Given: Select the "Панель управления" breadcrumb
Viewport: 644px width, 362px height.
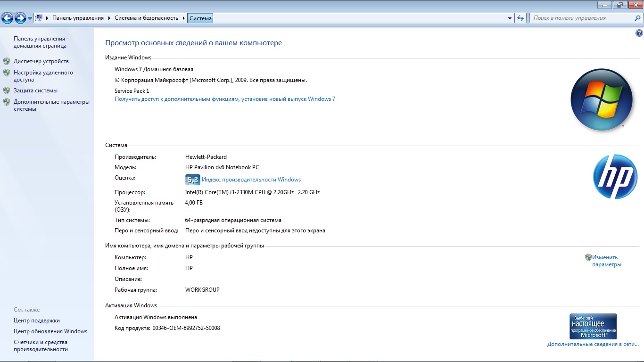Looking at the screenshot, I should click(78, 18).
